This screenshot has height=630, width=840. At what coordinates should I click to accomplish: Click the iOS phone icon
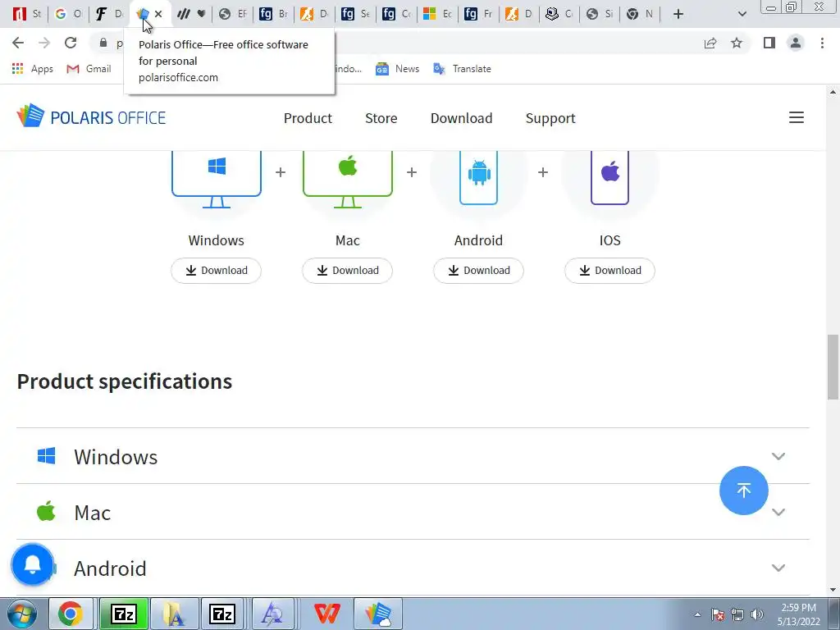click(x=609, y=177)
